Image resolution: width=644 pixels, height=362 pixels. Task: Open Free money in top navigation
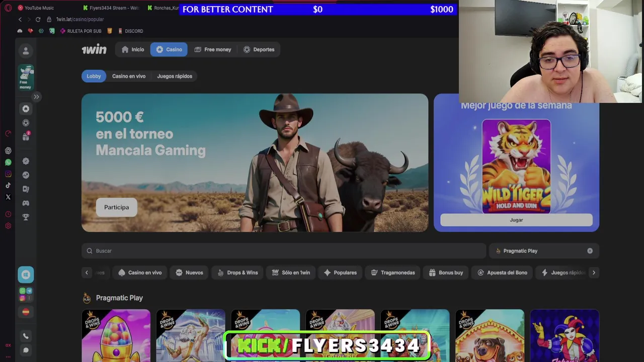[x=213, y=49]
